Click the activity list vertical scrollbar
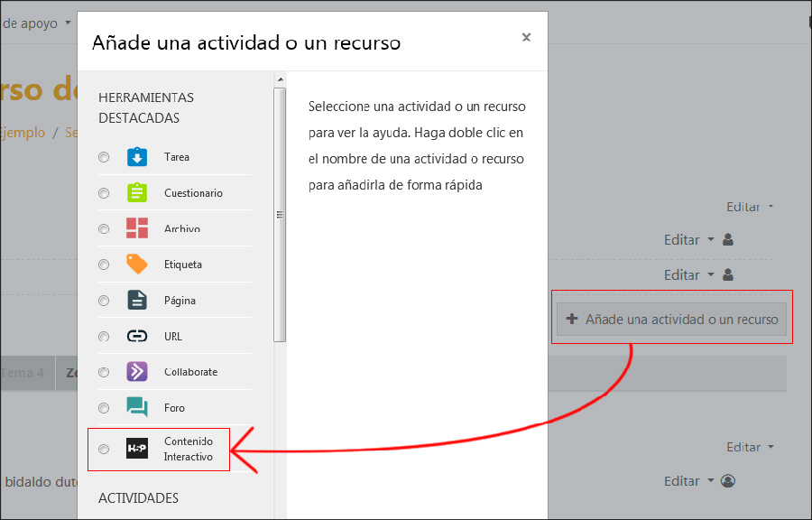This screenshot has width=812, height=520. (280, 215)
